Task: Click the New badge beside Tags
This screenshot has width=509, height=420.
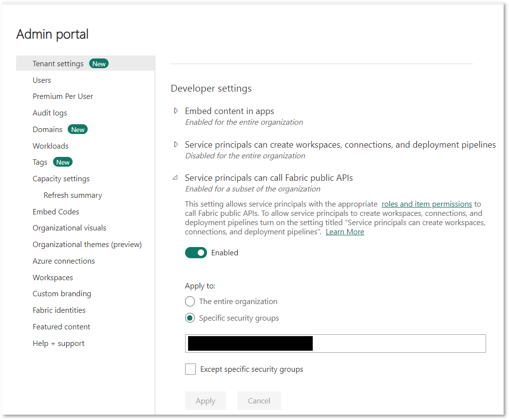Action: 63,162
